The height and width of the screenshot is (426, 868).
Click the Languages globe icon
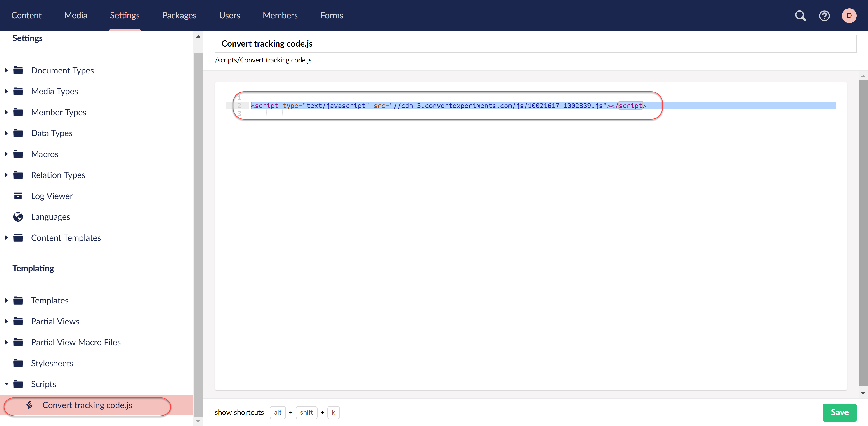pos(18,217)
